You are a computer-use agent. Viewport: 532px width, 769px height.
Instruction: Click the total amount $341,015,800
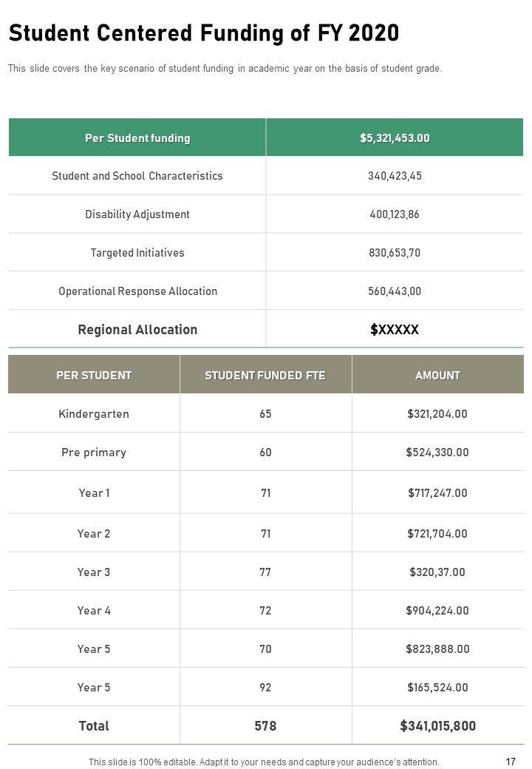point(437,726)
